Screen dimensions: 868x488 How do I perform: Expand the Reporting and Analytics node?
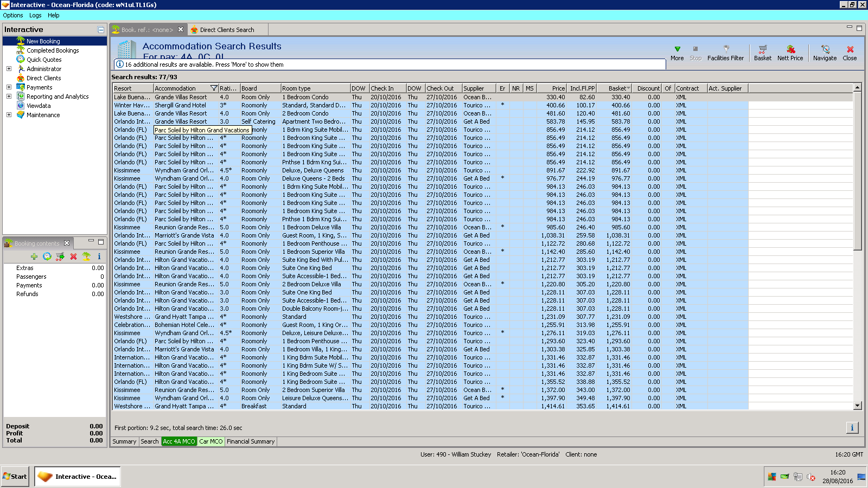click(x=9, y=97)
